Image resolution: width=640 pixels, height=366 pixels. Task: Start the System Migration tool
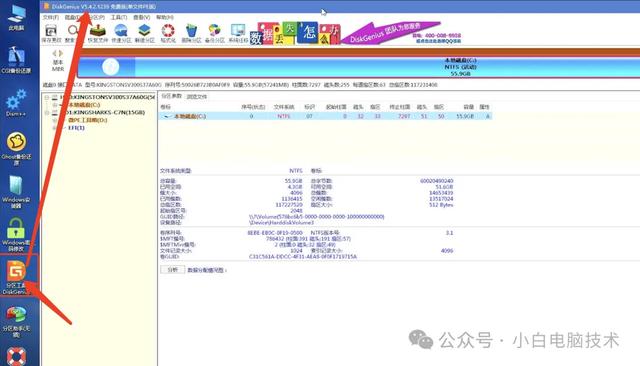pyautogui.click(x=238, y=33)
